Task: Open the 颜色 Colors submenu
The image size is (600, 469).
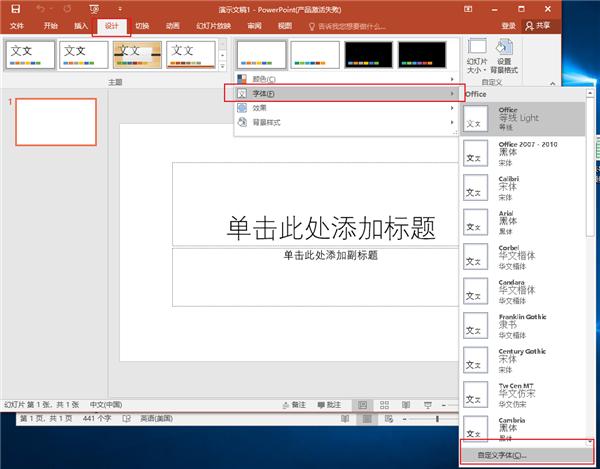Action: 346,79
